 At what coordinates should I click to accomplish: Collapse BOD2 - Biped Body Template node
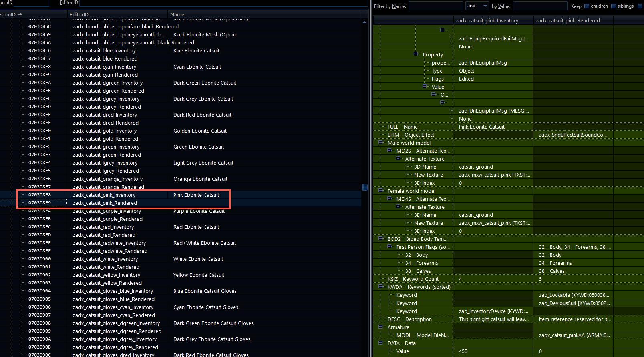(x=380, y=238)
